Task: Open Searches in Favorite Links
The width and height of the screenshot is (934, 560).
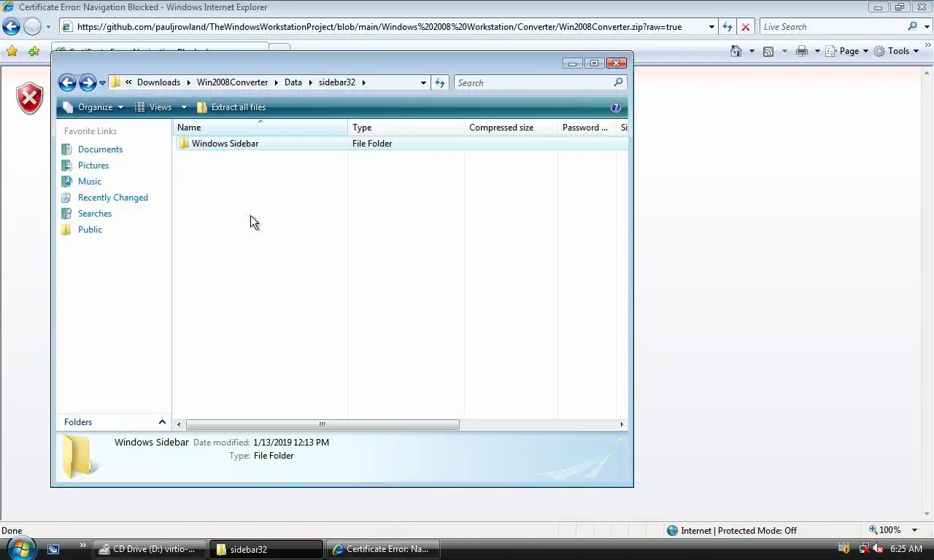Action: pyautogui.click(x=94, y=214)
